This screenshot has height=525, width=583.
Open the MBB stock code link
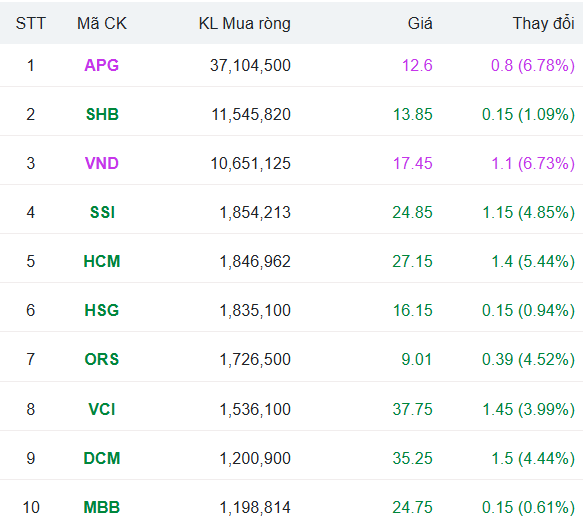102,508
